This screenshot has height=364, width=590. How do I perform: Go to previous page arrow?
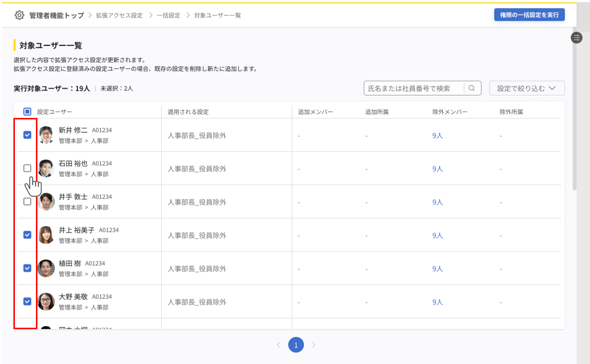point(279,345)
